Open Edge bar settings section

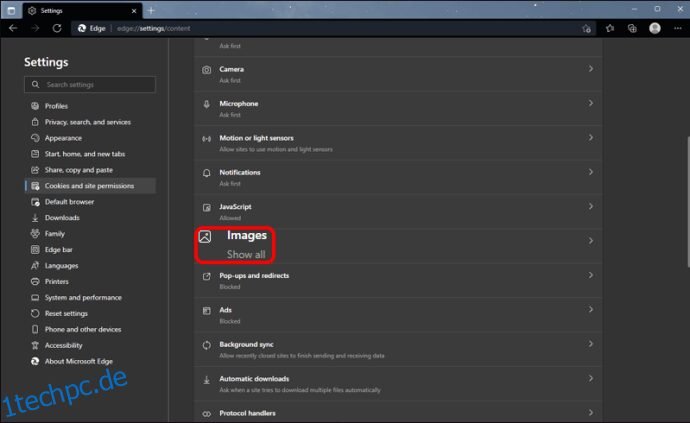coord(90,250)
